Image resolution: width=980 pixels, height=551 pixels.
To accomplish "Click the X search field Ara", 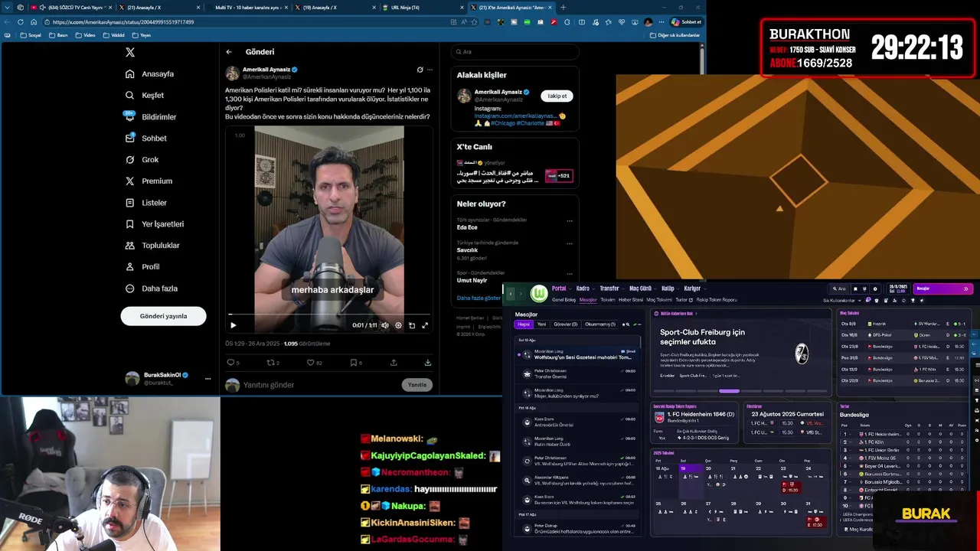I will [514, 52].
